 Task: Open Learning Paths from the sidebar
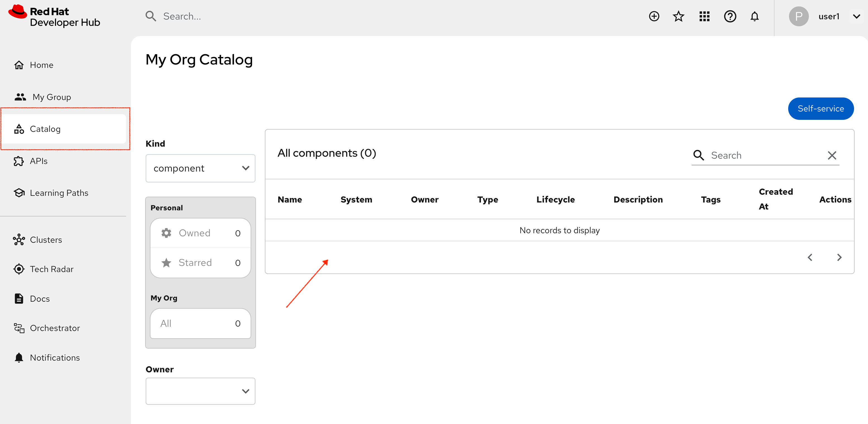pos(59,193)
